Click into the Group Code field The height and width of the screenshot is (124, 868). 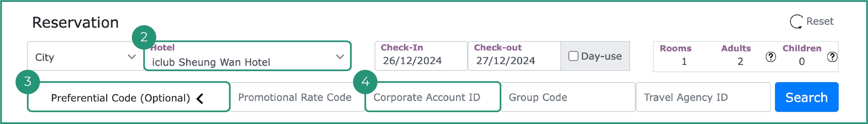pos(567,97)
